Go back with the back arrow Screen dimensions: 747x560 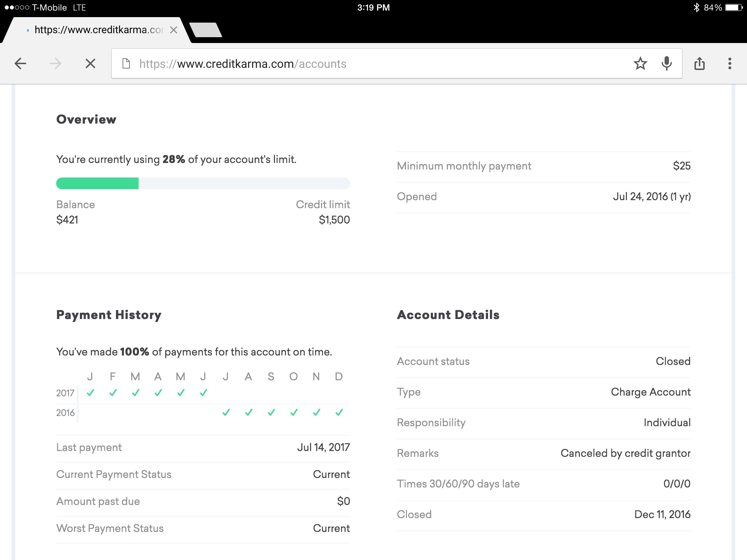point(20,64)
